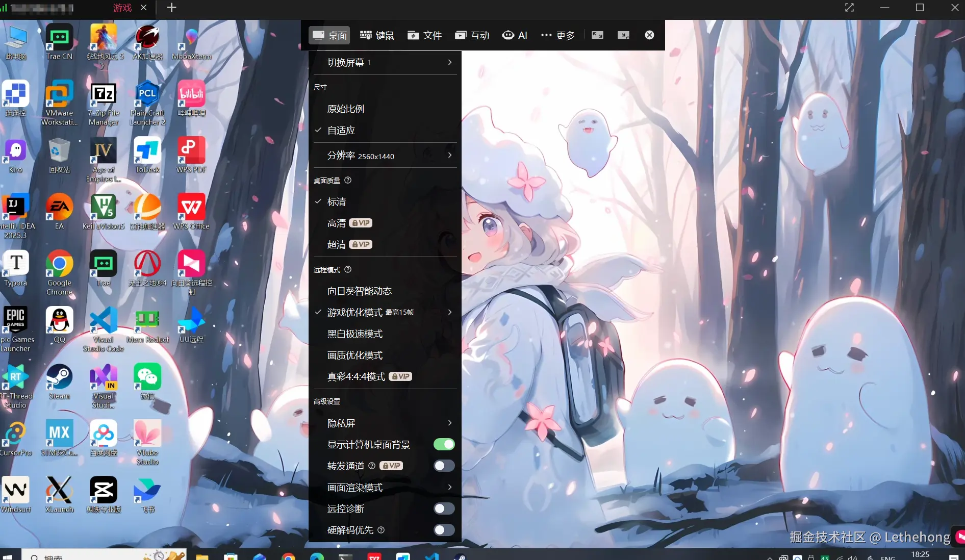Click the 游戏 session tab
This screenshot has width=965, height=560.
(x=122, y=8)
